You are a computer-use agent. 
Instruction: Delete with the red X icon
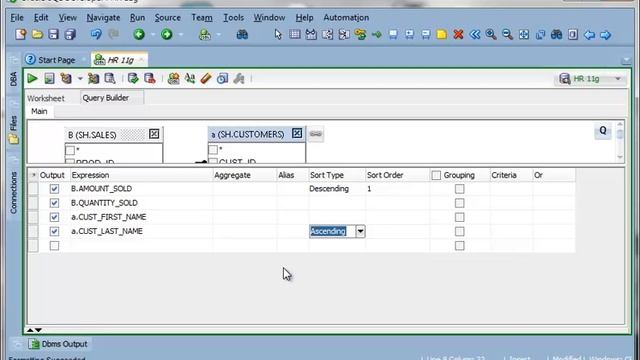click(458, 34)
